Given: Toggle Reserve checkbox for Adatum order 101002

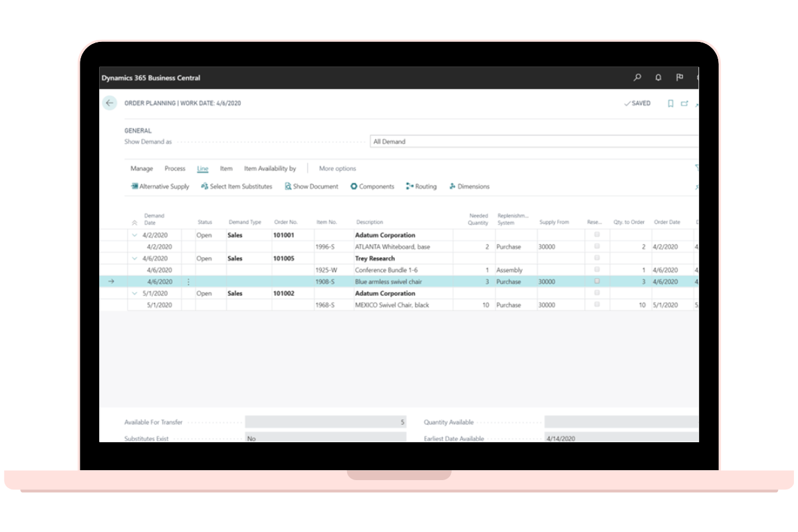Looking at the screenshot, I should click(597, 293).
